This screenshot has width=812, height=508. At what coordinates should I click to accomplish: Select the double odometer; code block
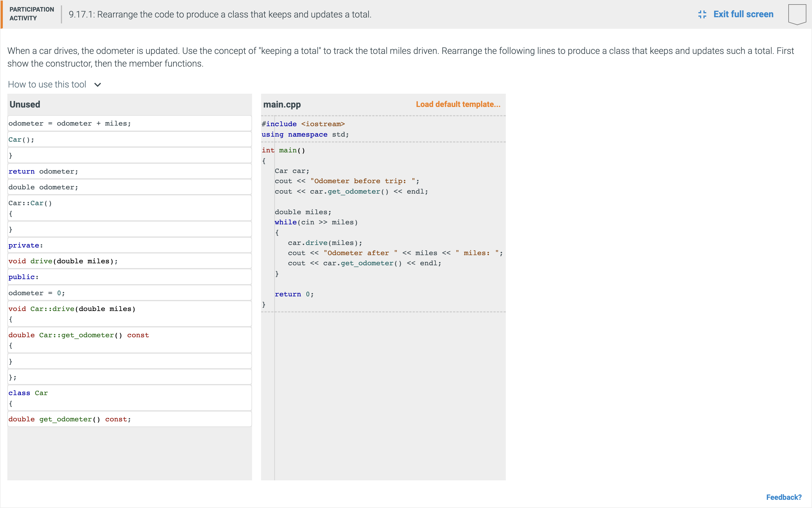pos(129,187)
